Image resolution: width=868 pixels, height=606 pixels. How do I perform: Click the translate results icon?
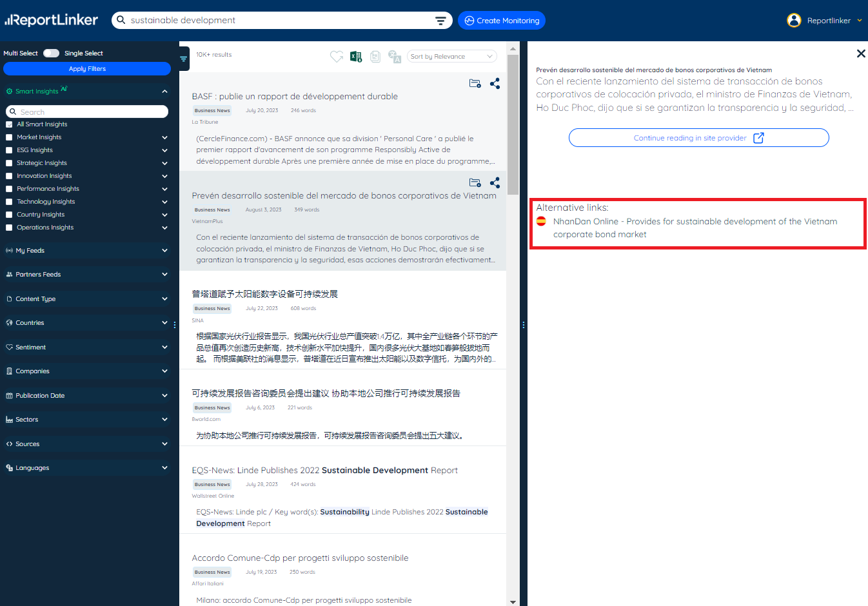pos(395,57)
